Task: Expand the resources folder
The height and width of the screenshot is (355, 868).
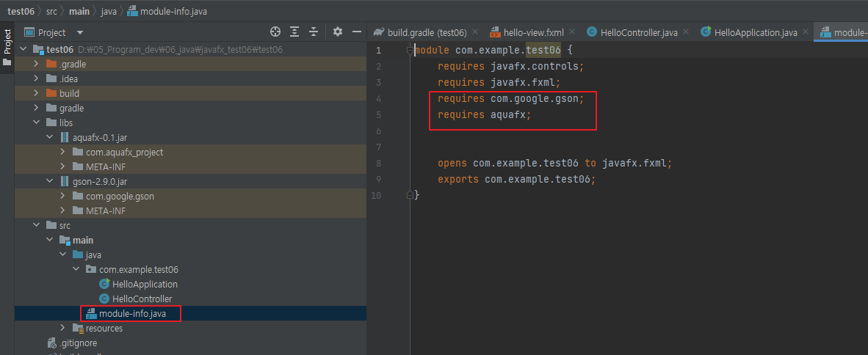Action: pos(62,328)
